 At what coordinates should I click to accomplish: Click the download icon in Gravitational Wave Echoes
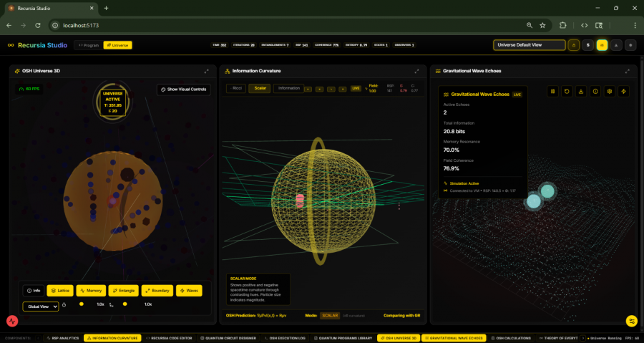point(580,92)
